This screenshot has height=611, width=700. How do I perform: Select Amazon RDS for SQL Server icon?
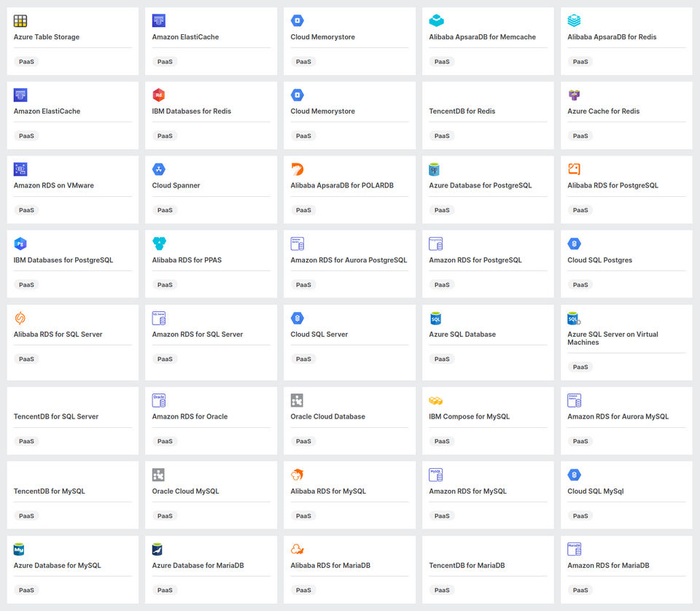[x=159, y=318]
